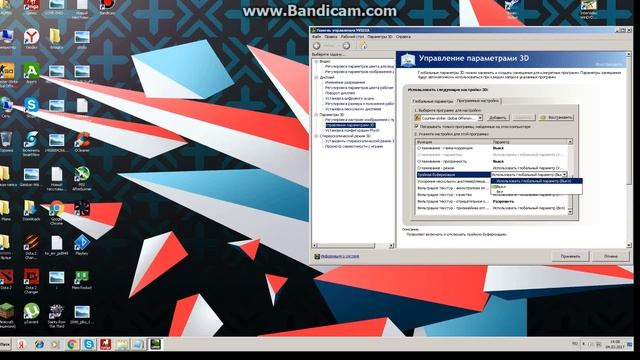Open the Yandex browser desktop shortcut
Screen dimensions: 640x360
click(x=31, y=38)
